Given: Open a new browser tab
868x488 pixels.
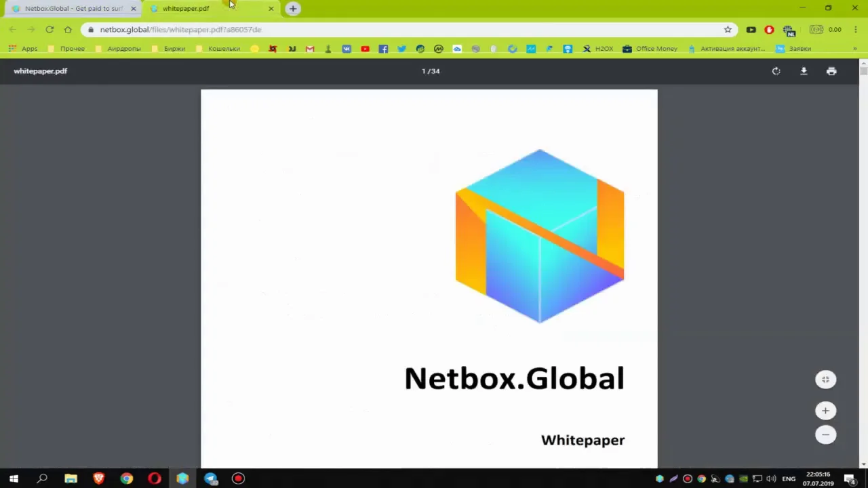Looking at the screenshot, I should tap(293, 9).
